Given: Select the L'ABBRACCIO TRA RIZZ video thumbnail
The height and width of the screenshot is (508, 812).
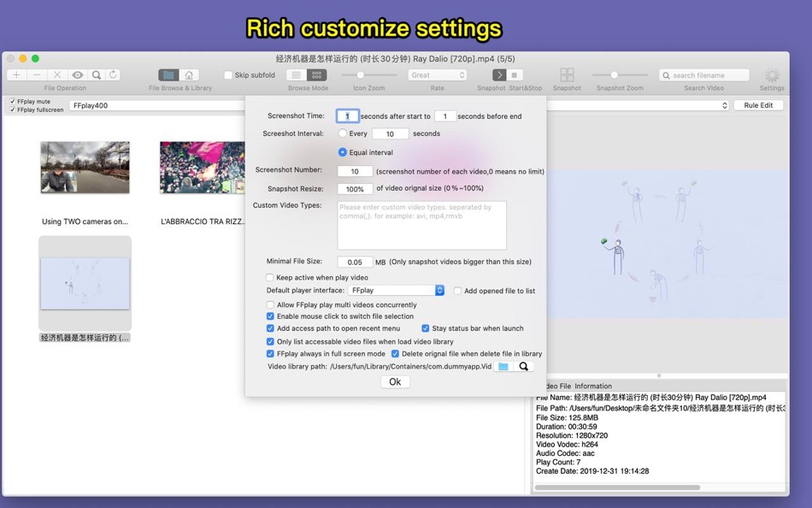Looking at the screenshot, I should point(203,168).
